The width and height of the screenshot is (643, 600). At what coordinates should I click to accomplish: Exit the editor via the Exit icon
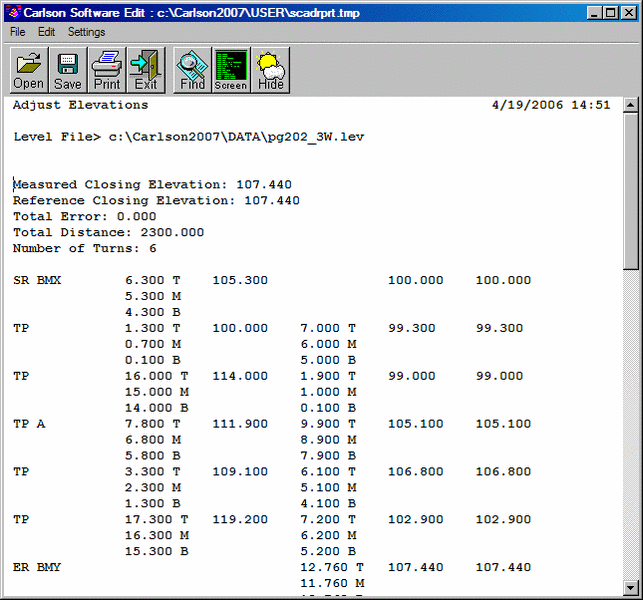tap(146, 70)
